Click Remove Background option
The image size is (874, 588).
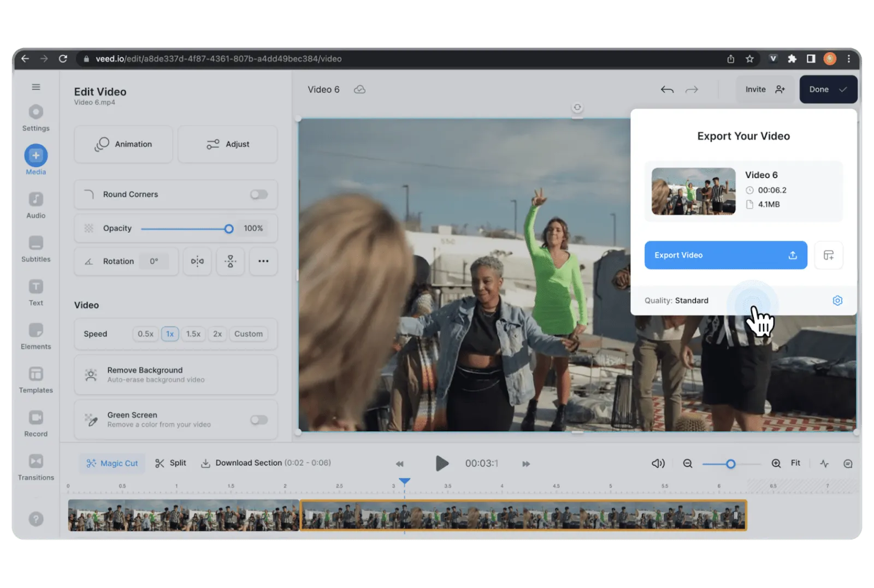[176, 375]
